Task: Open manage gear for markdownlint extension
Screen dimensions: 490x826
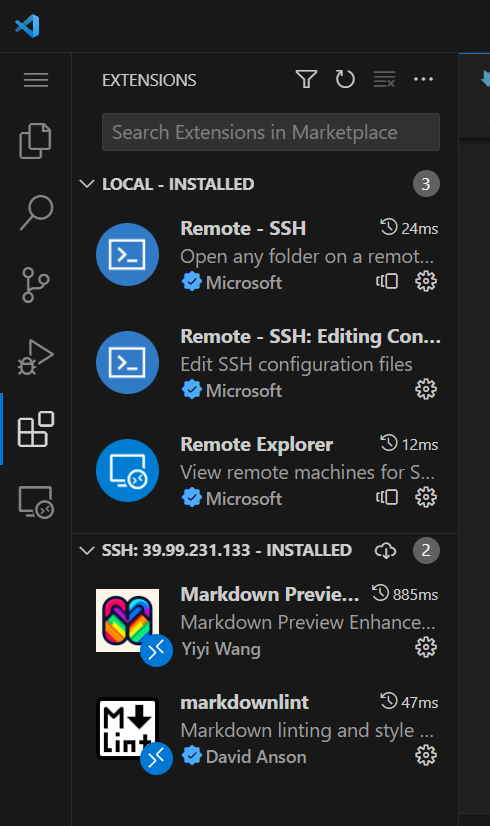Action: (x=426, y=755)
